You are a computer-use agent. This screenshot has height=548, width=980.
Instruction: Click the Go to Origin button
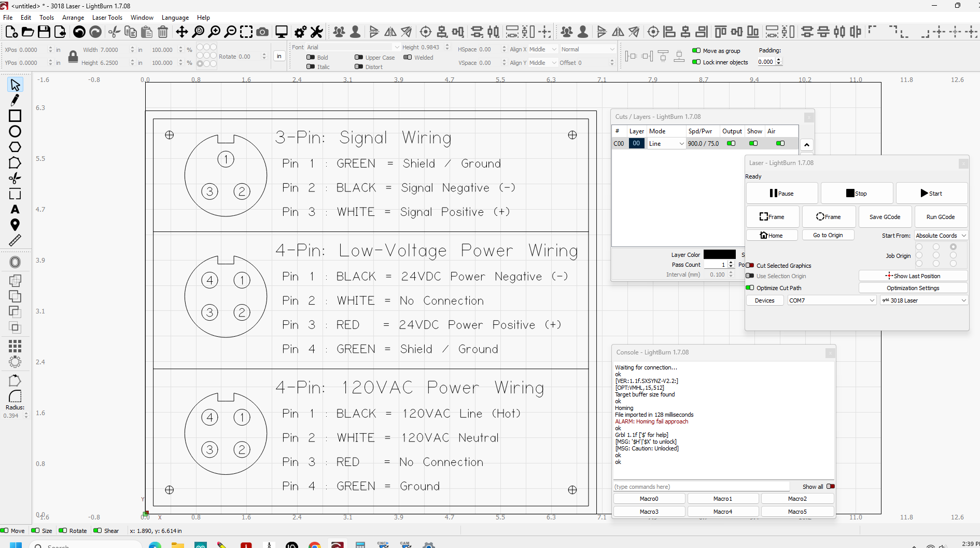coord(828,236)
